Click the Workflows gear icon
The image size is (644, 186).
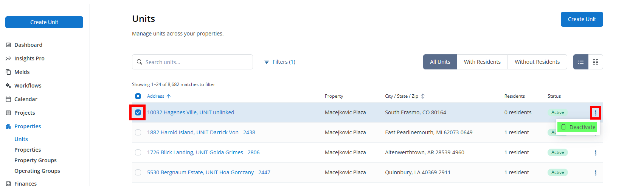(8, 86)
